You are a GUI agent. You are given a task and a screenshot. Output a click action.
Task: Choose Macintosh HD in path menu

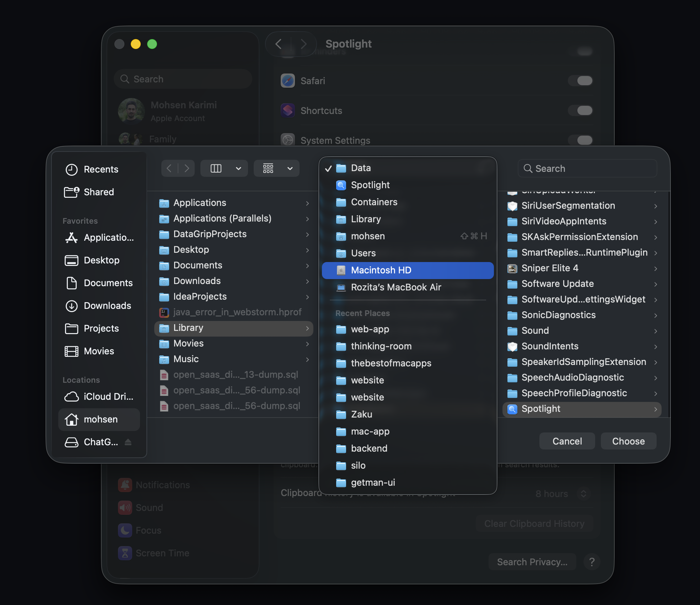coord(408,270)
